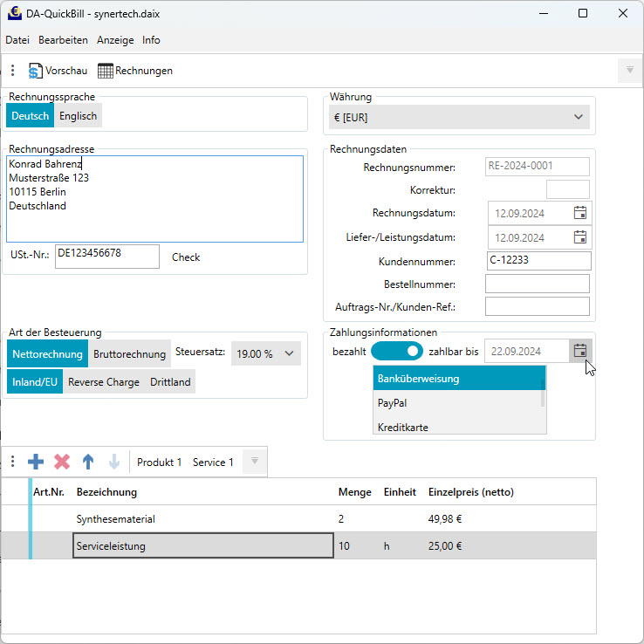Viewport: 644px width, 644px height.
Task: Select Bruttorechnung taxation mode
Action: click(x=129, y=353)
